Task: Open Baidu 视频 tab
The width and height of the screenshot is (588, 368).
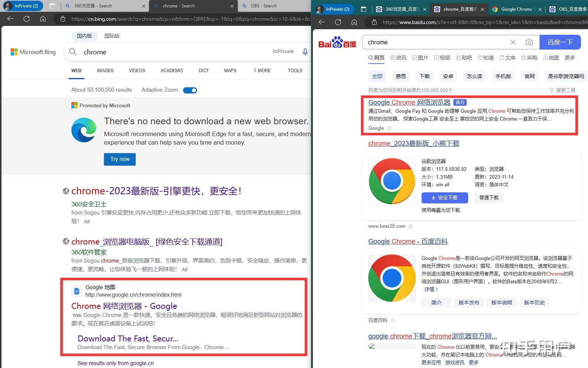Action: pyautogui.click(x=442, y=58)
